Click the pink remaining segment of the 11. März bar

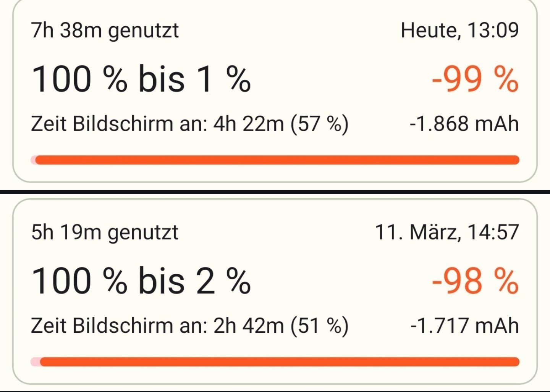pyautogui.click(x=35, y=362)
